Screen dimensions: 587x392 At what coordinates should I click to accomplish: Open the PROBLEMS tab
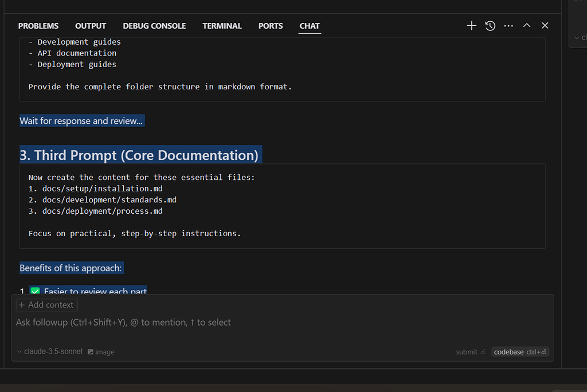[38, 26]
